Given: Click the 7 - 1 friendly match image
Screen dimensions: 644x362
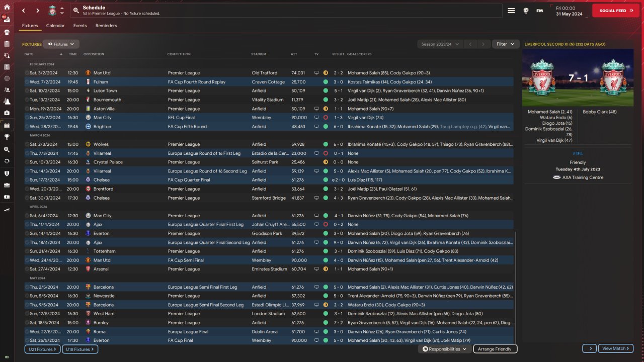Looking at the screenshot, I should coord(578,78).
